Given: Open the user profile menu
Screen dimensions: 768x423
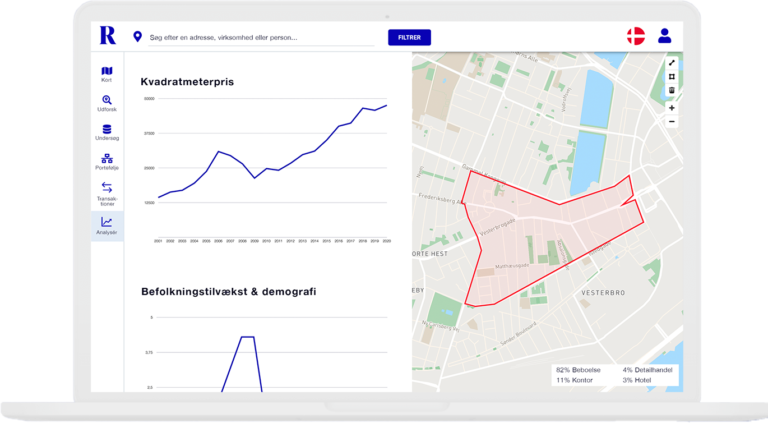Looking at the screenshot, I should (664, 37).
